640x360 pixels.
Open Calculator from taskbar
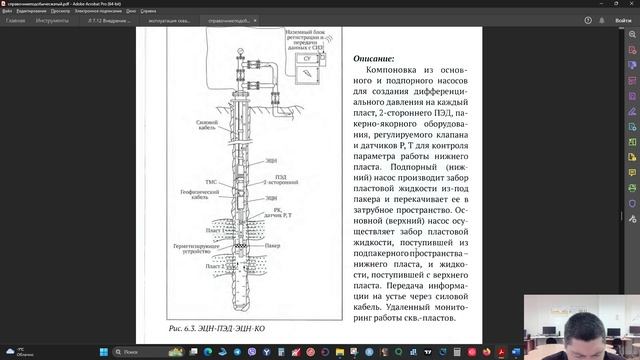[457, 352]
